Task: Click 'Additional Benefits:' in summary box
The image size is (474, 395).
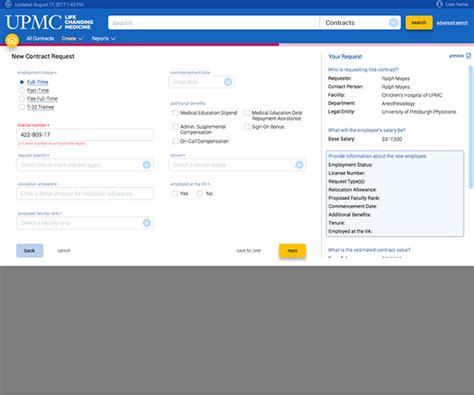Action: [350, 215]
